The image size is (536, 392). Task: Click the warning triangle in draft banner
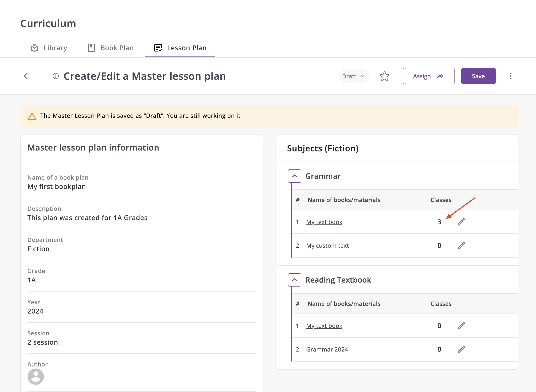click(x=32, y=116)
